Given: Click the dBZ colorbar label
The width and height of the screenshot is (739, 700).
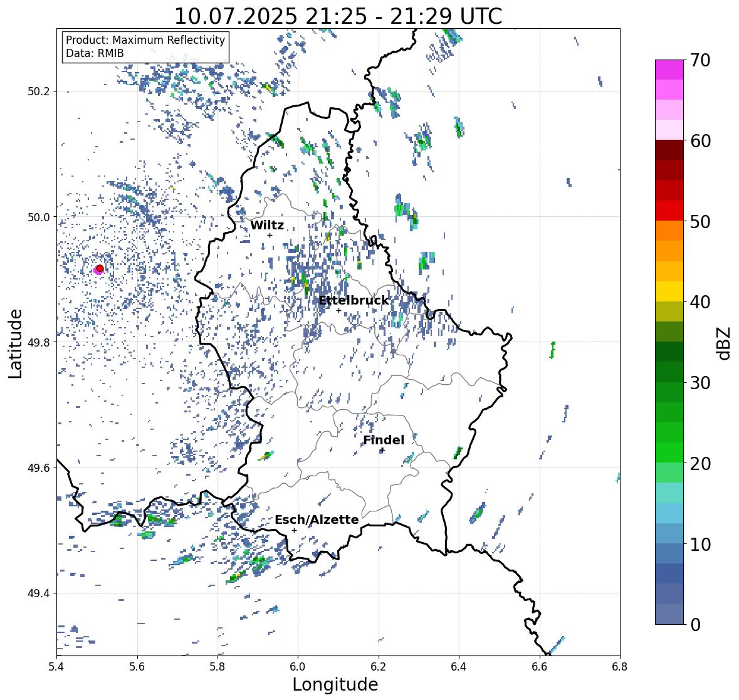Looking at the screenshot, I should tap(725, 343).
